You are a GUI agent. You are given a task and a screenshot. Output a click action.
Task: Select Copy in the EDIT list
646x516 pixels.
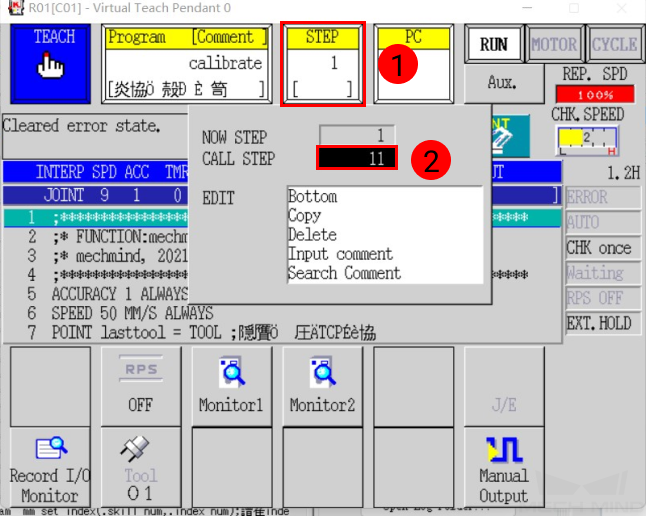point(304,216)
